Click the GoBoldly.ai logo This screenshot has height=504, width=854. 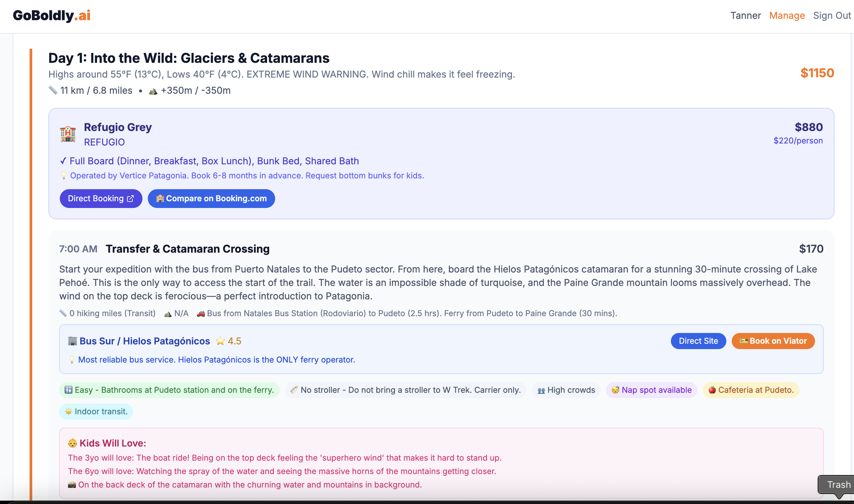52,15
